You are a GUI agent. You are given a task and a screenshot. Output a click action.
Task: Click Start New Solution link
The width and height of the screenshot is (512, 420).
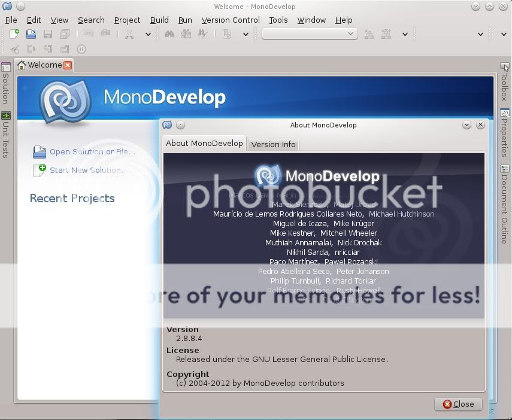87,170
